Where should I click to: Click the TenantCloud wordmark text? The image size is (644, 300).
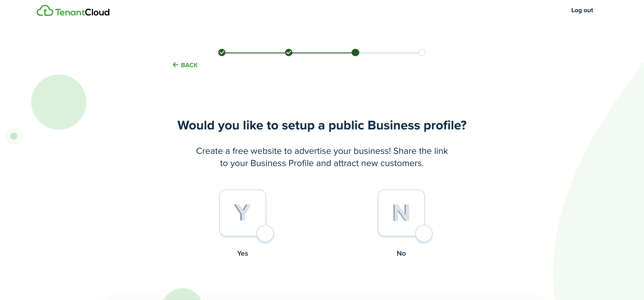tap(82, 12)
